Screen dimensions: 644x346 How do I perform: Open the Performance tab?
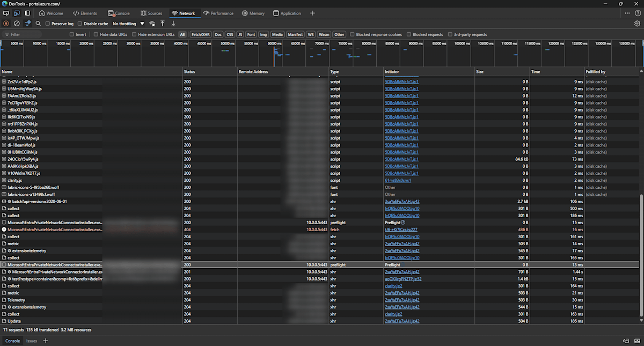click(218, 13)
